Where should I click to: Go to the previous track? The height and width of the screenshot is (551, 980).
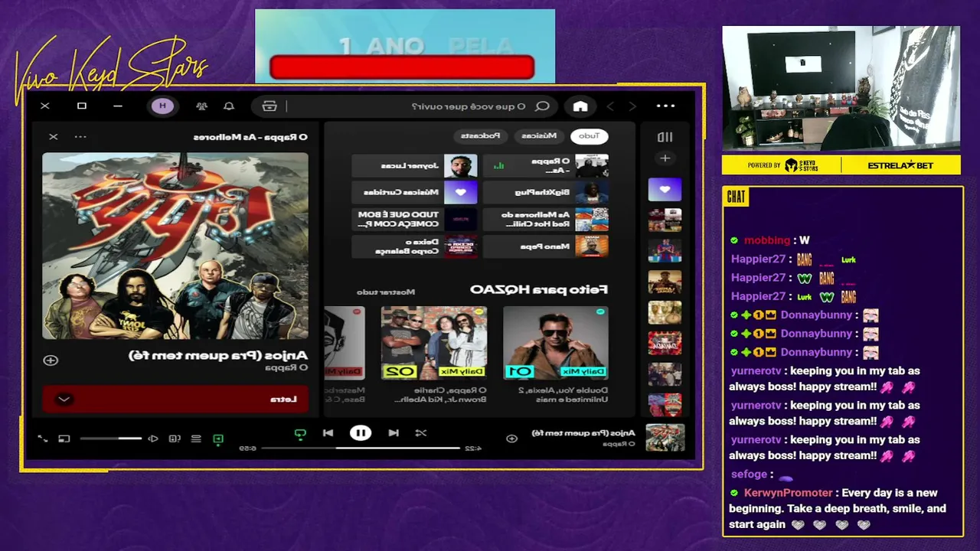[x=394, y=433]
